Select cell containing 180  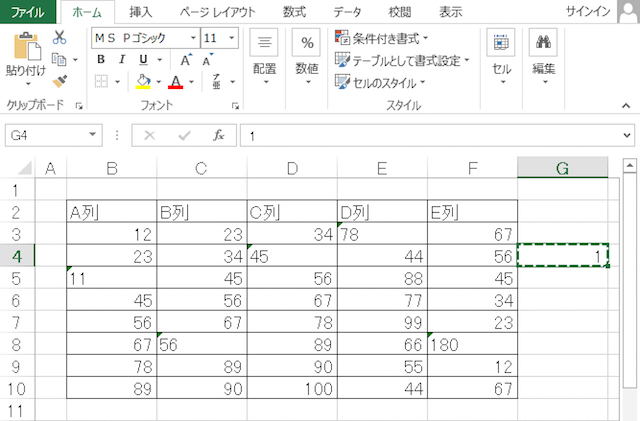coord(472,344)
